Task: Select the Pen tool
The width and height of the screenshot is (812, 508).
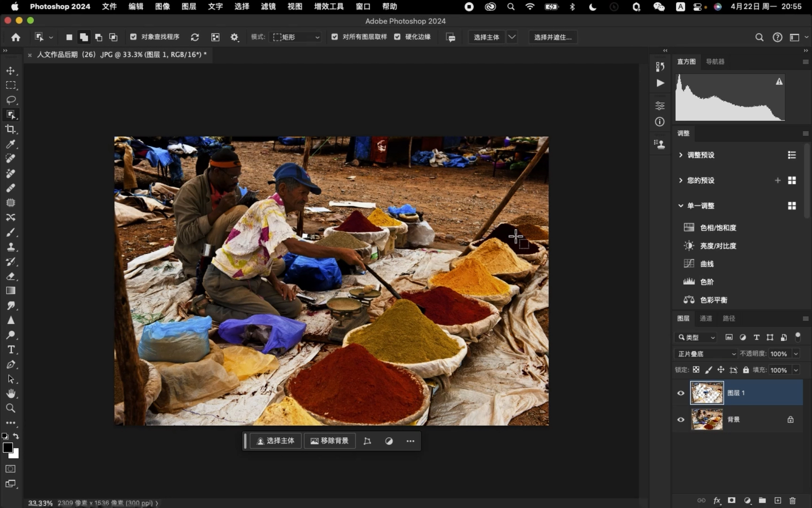Action: pos(10,364)
